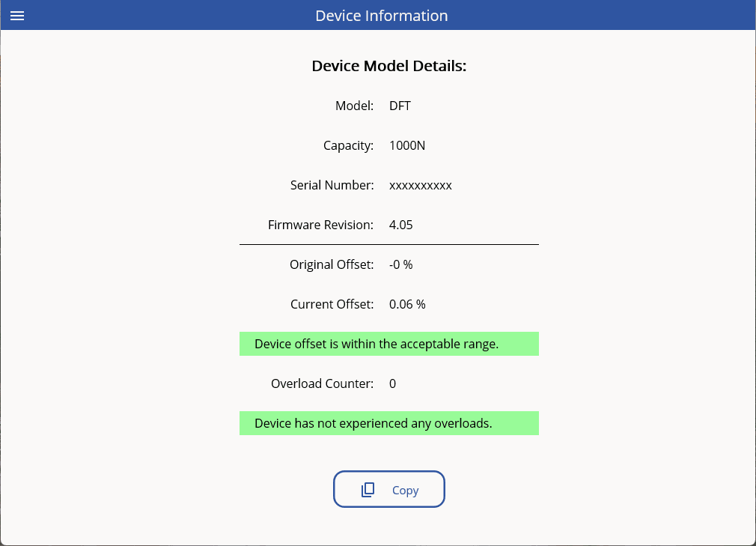Open the hamburger navigation menu
The image size is (756, 546).
(x=17, y=16)
